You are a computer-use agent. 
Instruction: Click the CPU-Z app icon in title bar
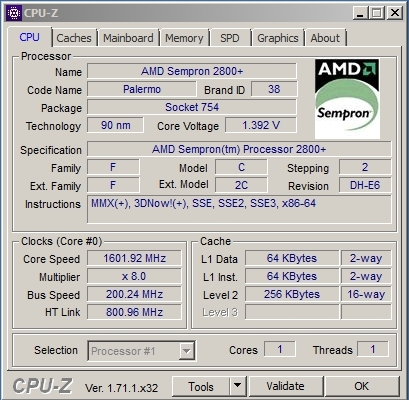point(14,13)
